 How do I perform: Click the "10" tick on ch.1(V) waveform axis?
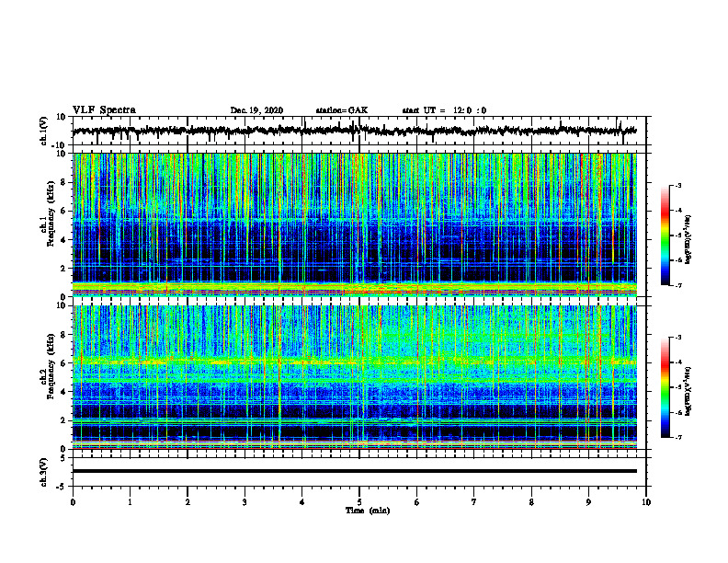pyautogui.click(x=62, y=117)
